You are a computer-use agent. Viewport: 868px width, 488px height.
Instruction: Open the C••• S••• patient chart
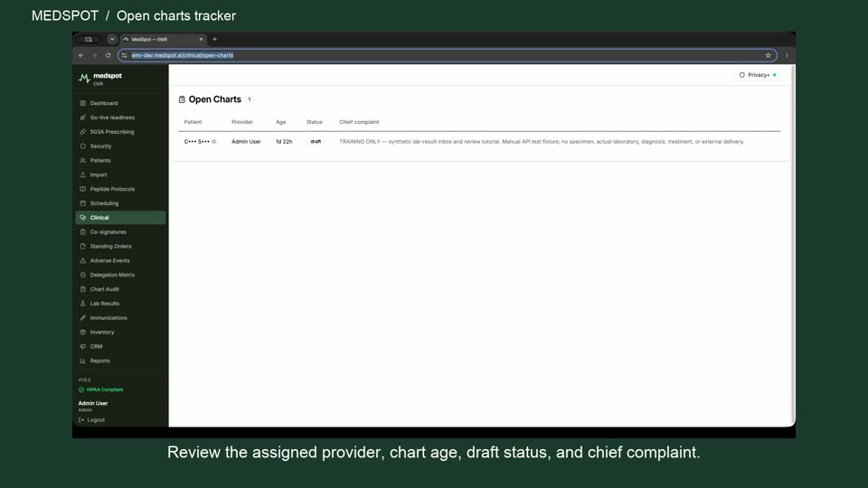point(196,142)
